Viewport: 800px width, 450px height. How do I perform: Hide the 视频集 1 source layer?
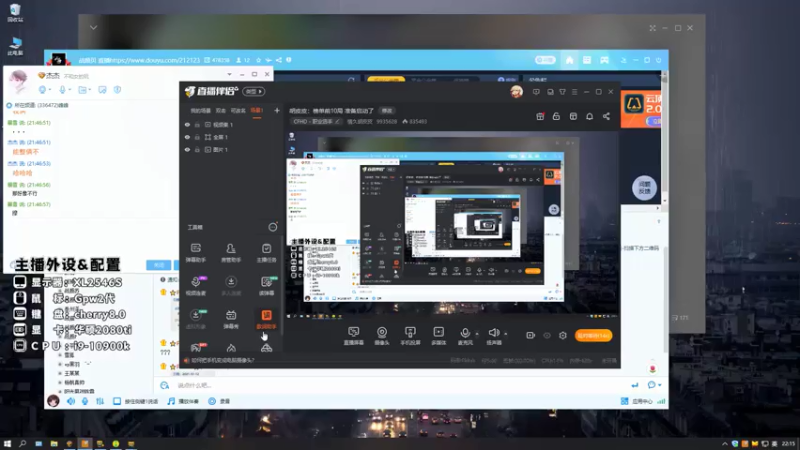pyautogui.click(x=187, y=124)
